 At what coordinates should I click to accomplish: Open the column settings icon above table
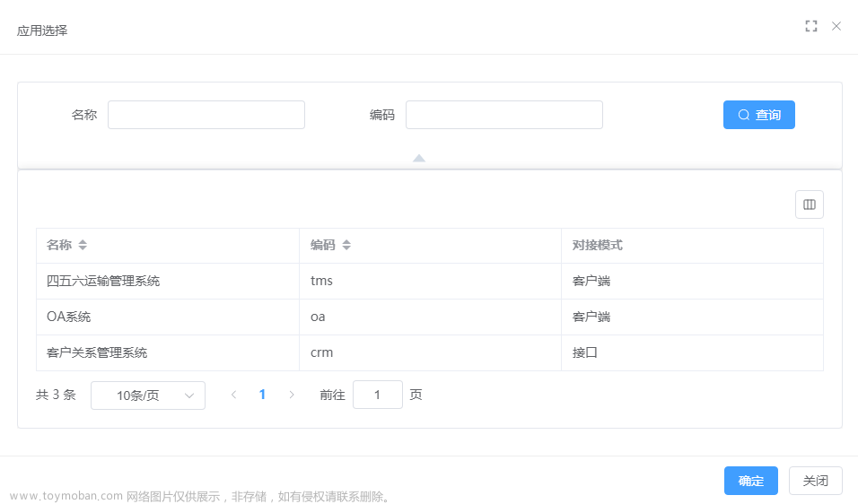point(810,204)
